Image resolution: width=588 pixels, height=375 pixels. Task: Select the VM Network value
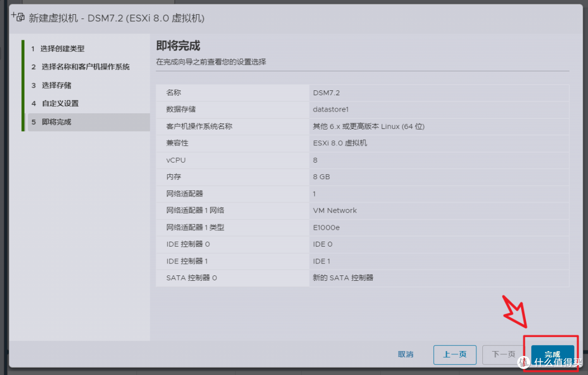tap(335, 211)
